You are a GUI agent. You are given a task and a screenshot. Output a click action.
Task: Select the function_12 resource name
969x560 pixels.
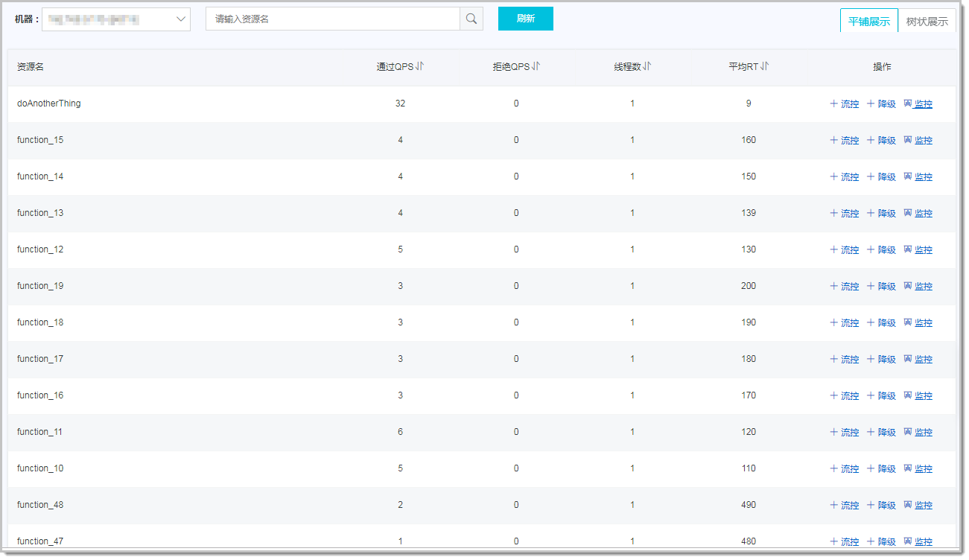pyautogui.click(x=40, y=249)
